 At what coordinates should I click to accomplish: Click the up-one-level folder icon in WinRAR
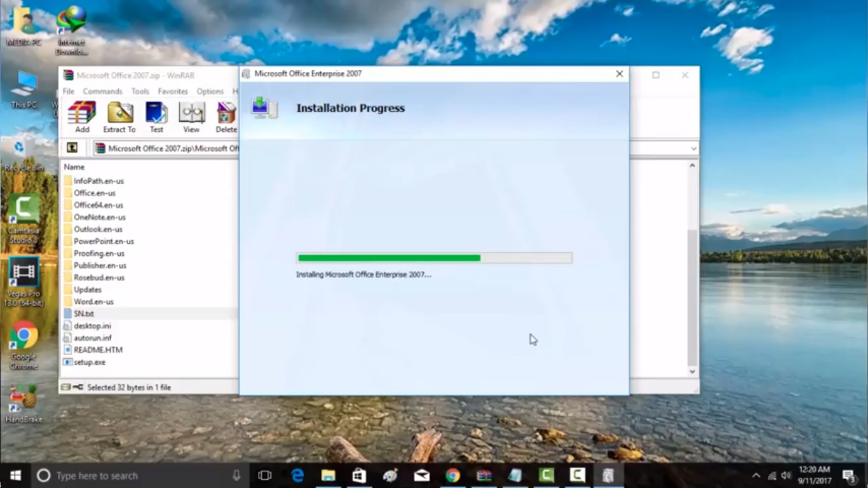[x=72, y=148]
